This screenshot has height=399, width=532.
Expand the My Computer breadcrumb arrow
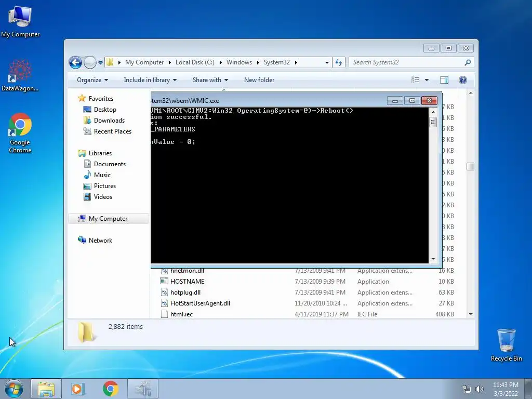(170, 62)
